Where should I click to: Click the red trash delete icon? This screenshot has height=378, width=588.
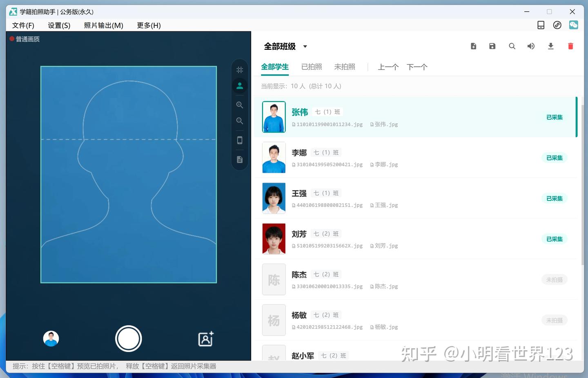pos(570,46)
